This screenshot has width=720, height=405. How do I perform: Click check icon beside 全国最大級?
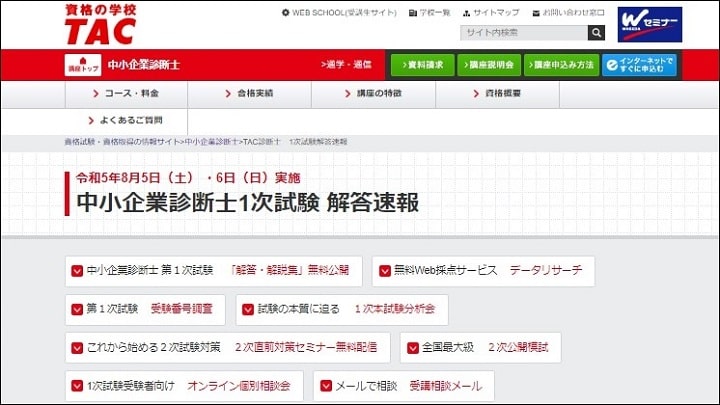(x=413, y=348)
